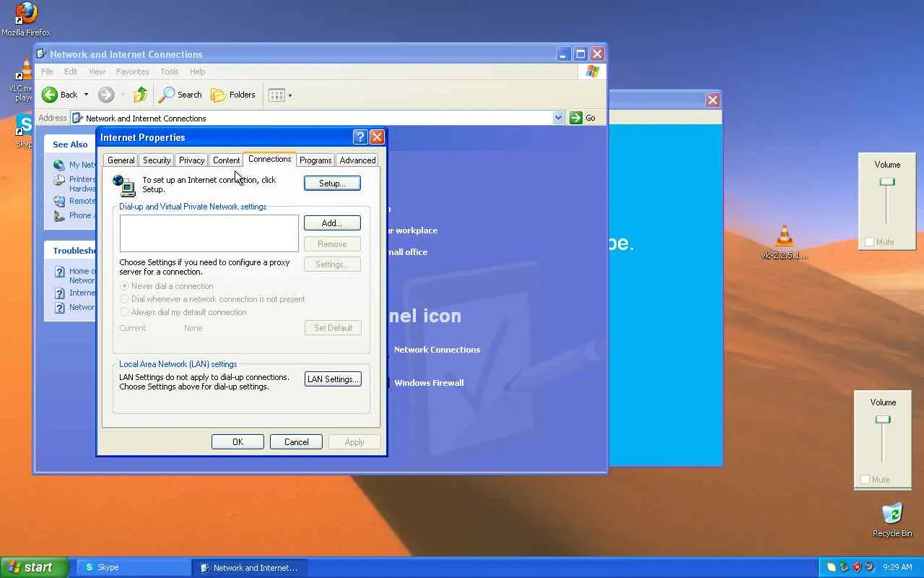Click the Windows flag logo in explorer
The width and height of the screenshot is (924, 578).
[593, 72]
